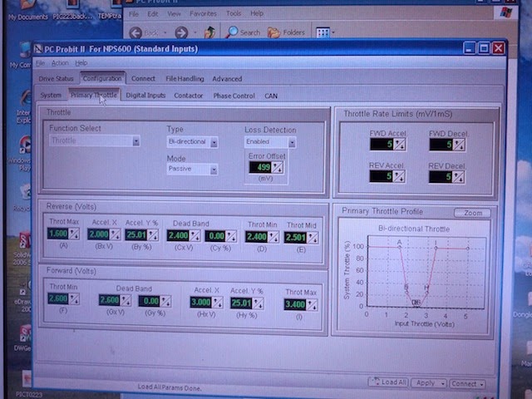The height and width of the screenshot is (399, 532).
Task: Open the Tools menu in Explorer
Action: pos(234,13)
